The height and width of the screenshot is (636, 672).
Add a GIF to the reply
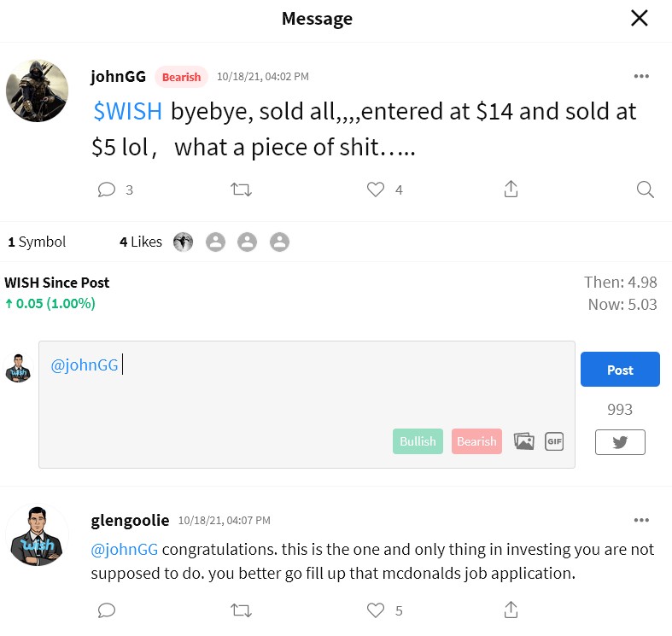(553, 441)
